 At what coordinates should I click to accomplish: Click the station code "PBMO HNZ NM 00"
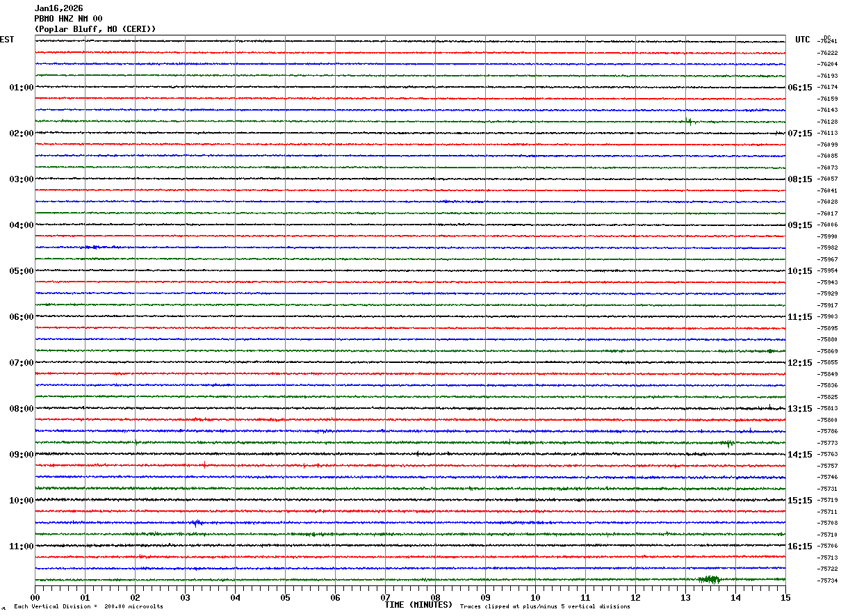click(x=69, y=19)
